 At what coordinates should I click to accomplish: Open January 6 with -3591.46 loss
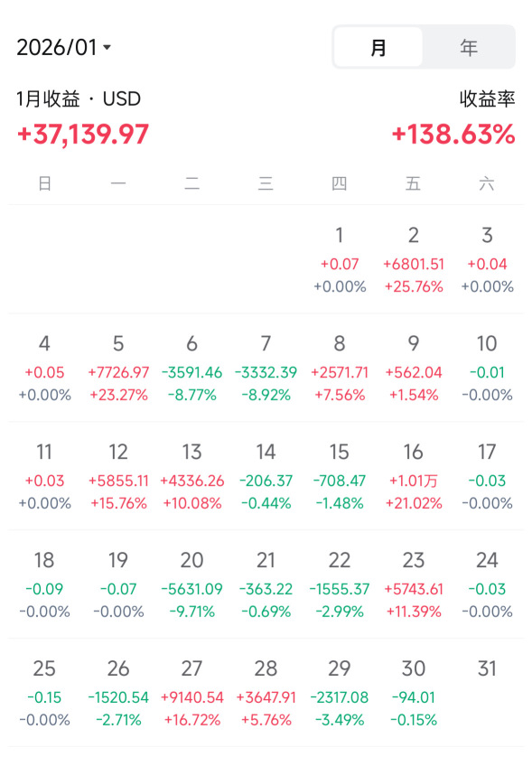pos(192,368)
